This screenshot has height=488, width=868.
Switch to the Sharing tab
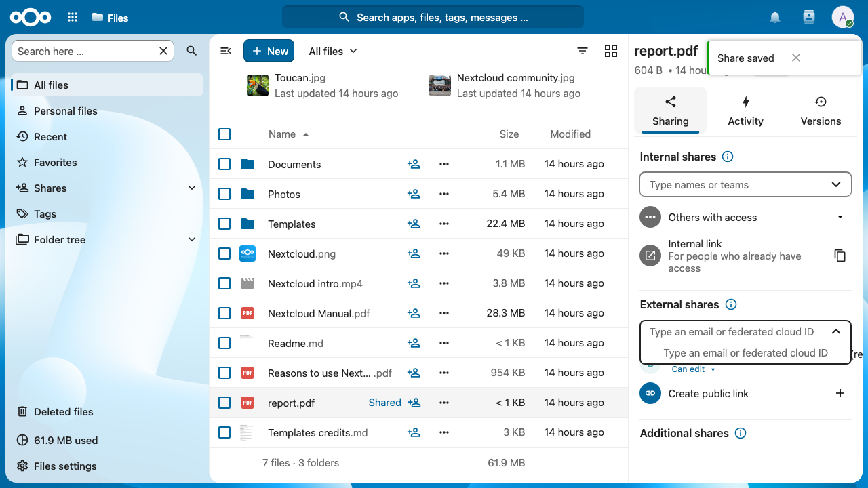(670, 110)
